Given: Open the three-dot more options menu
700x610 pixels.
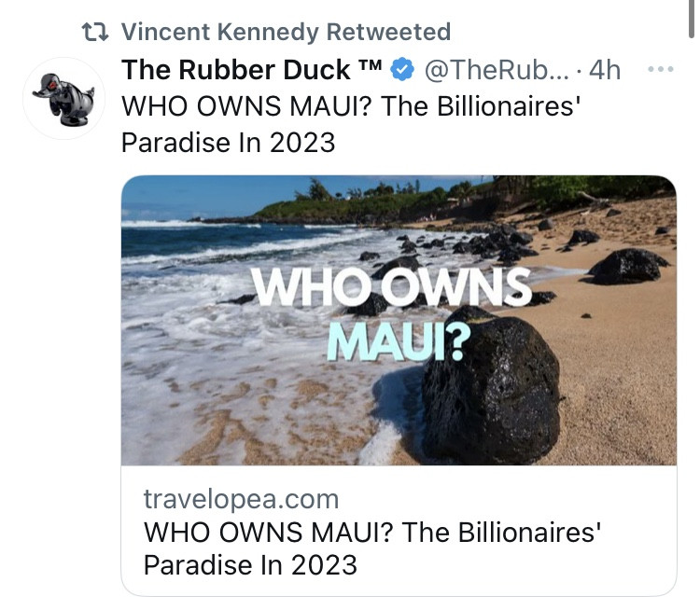Looking at the screenshot, I should coord(660,69).
